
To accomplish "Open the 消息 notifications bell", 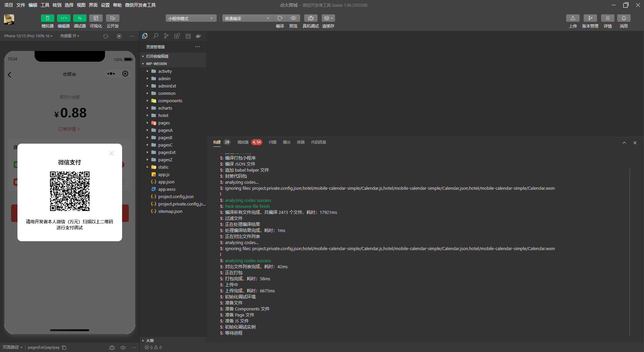I will tap(624, 18).
